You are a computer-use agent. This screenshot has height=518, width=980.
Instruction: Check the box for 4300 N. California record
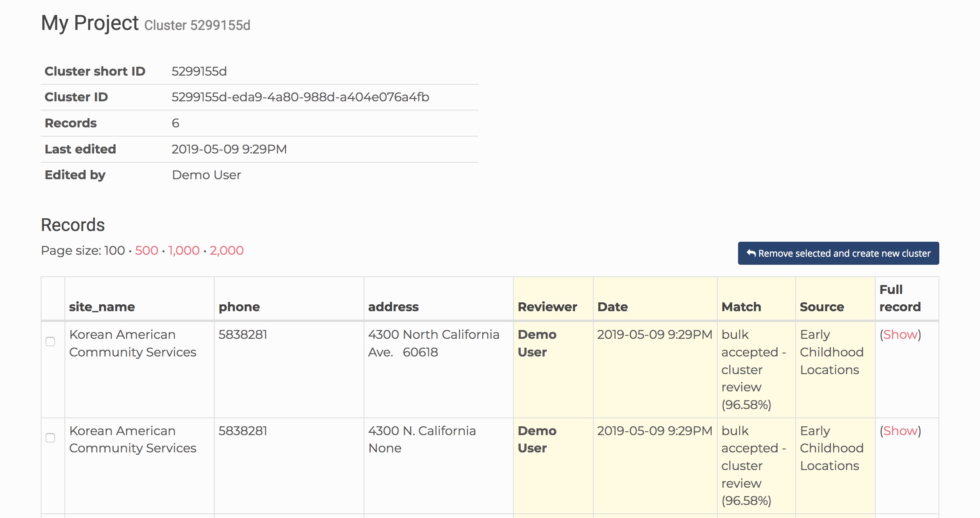click(x=50, y=438)
